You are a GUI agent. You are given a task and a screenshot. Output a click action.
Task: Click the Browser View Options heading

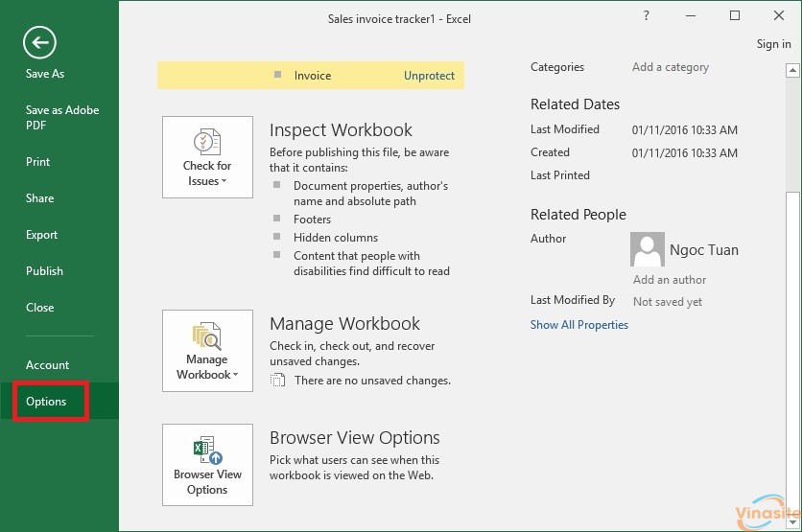click(354, 438)
